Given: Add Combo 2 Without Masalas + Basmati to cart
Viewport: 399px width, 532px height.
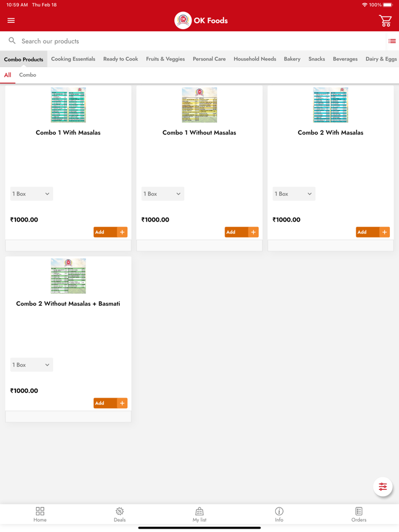Looking at the screenshot, I should point(105,403).
